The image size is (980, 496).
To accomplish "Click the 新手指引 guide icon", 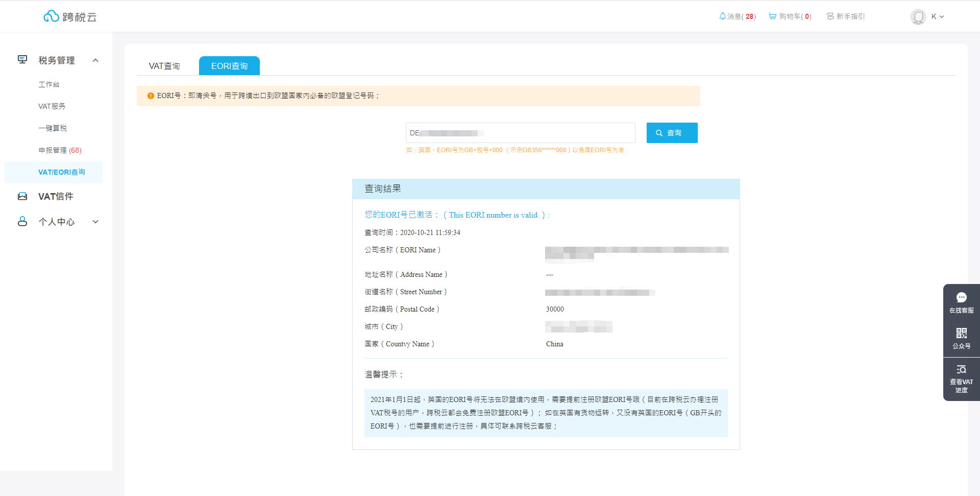I will pos(830,16).
